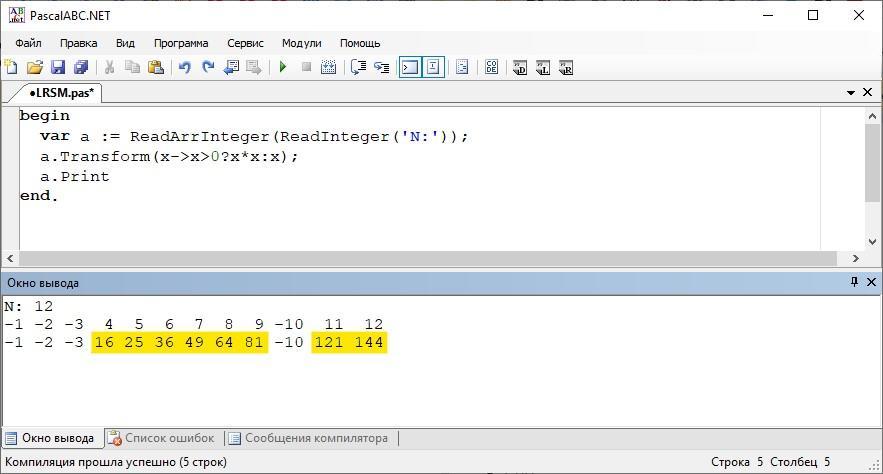Undo the last edit
The image size is (883, 474).
pyautogui.click(x=184, y=68)
